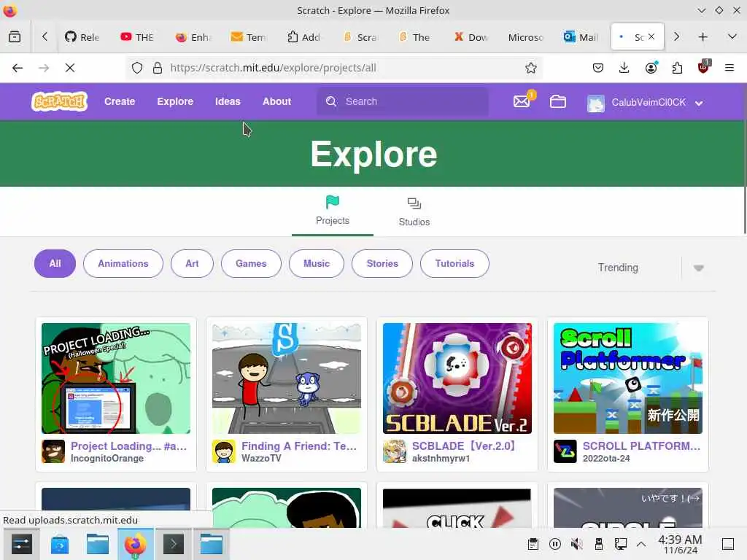Image resolution: width=747 pixels, height=560 pixels.
Task: Open the extensions puzzle icon
Action: [x=677, y=68]
